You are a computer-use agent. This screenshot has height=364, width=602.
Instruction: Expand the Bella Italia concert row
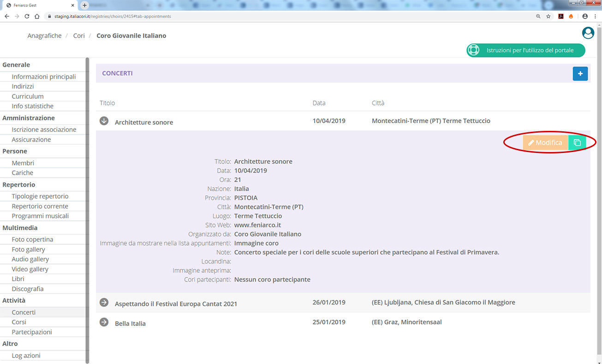[x=104, y=322]
